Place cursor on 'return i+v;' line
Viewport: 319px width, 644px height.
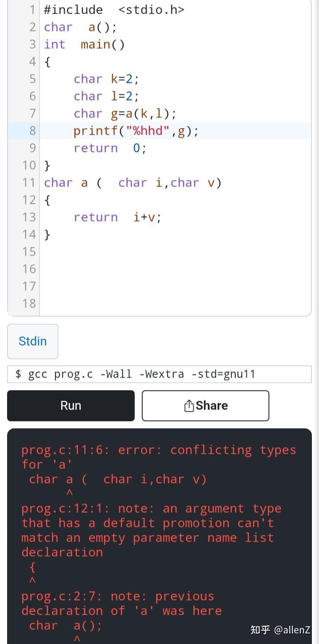coord(117,217)
